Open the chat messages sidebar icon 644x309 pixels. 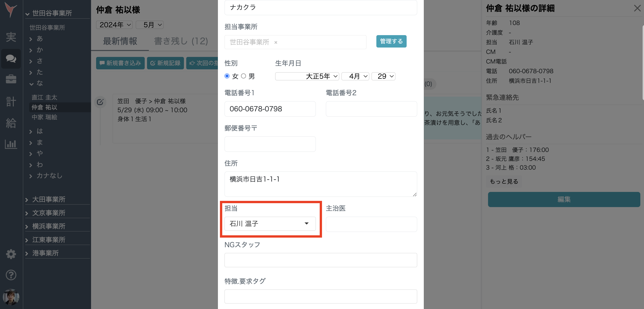(x=11, y=59)
